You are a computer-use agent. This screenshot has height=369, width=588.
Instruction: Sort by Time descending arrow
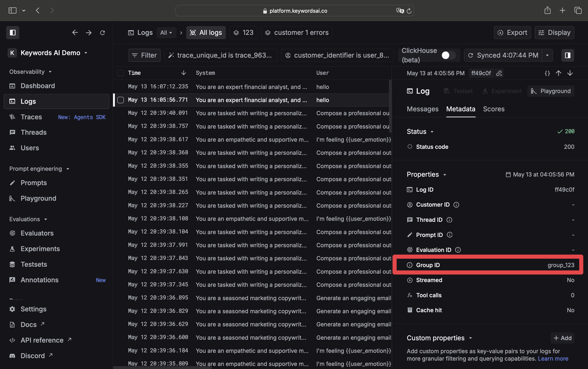[183, 73]
